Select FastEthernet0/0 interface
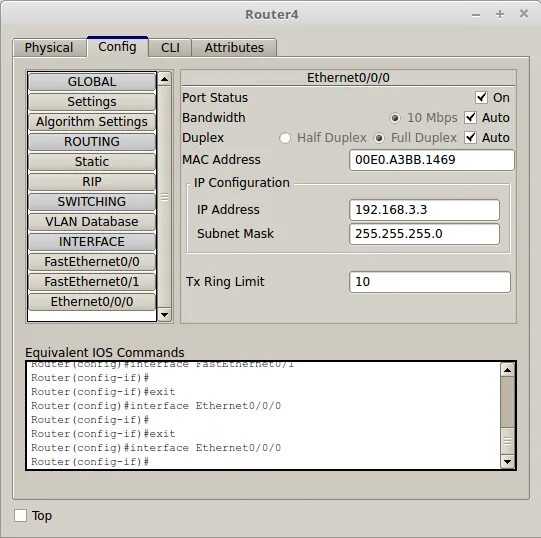The height and width of the screenshot is (538, 541). [92, 262]
